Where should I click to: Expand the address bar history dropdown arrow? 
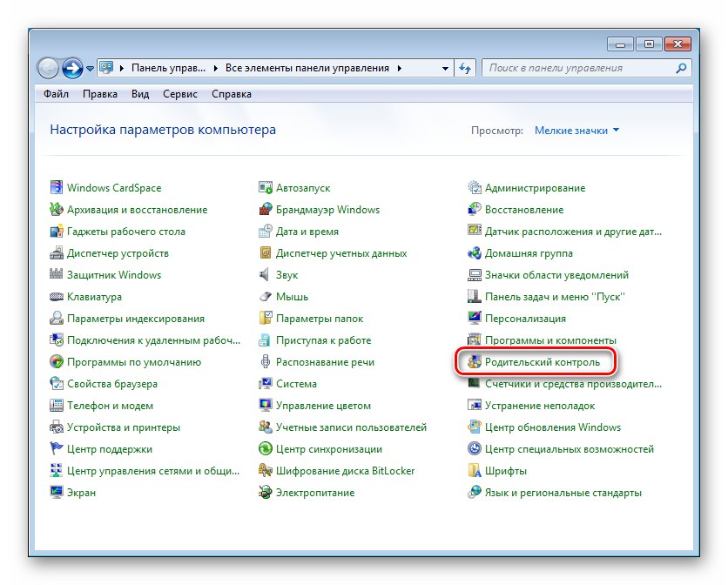pyautogui.click(x=445, y=68)
